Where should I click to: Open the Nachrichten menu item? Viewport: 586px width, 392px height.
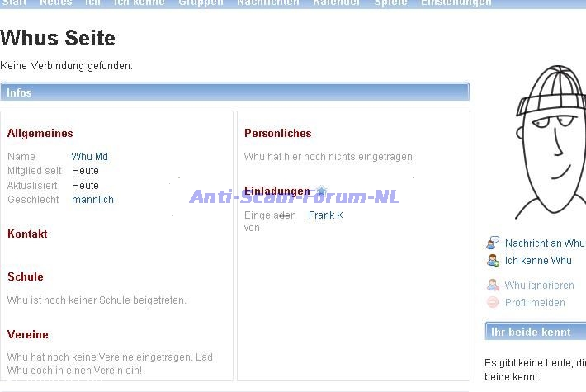click(267, 2)
